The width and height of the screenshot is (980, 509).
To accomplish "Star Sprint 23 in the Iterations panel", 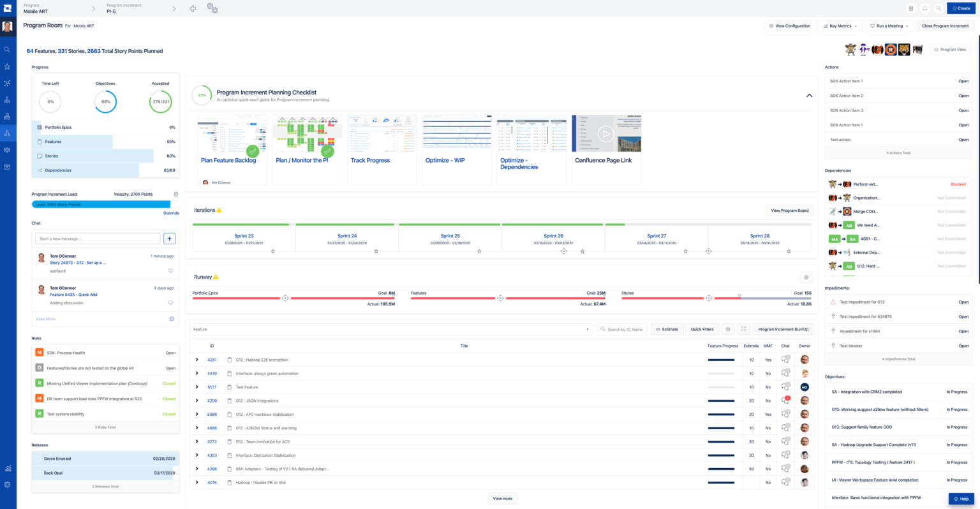I will [272, 251].
